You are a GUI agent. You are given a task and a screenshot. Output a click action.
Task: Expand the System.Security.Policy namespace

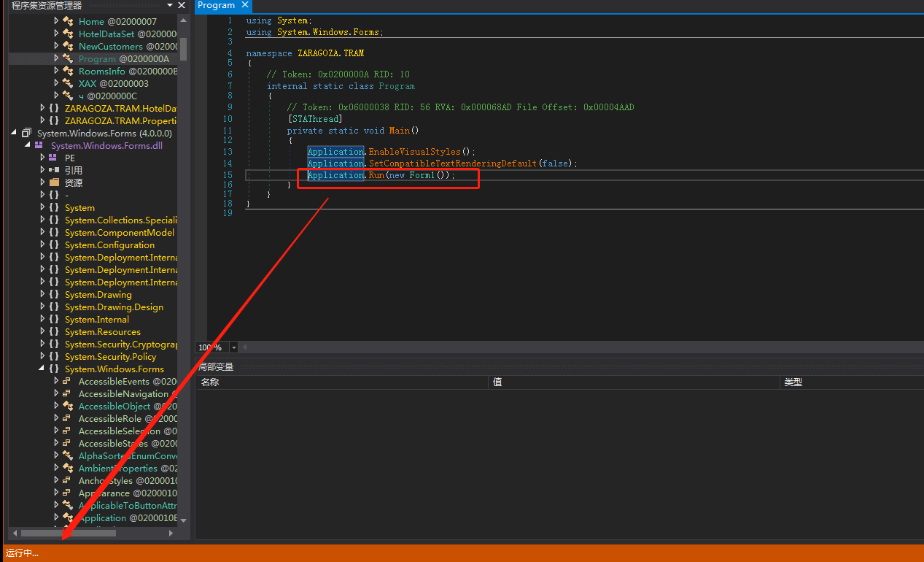point(43,356)
